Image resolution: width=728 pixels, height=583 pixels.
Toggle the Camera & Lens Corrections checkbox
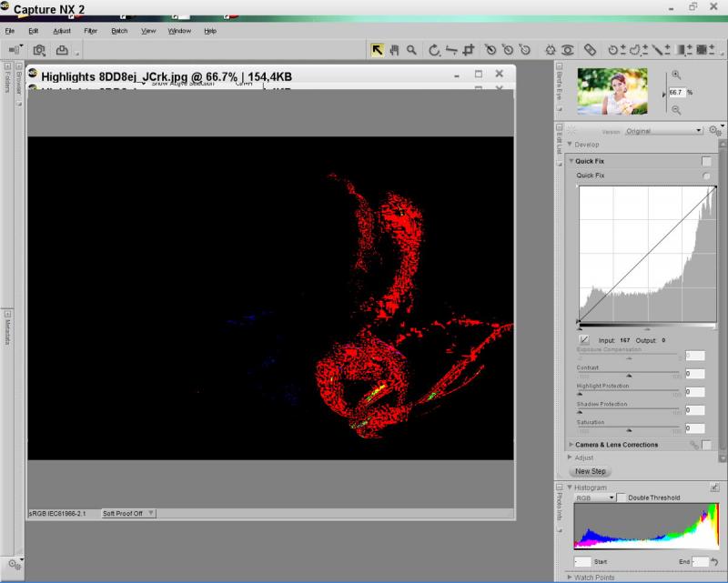[706, 445]
